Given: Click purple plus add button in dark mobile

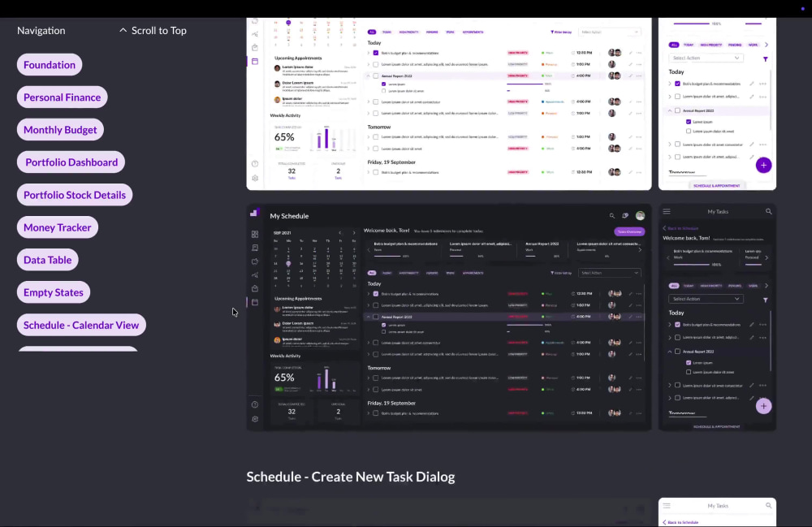Looking at the screenshot, I should click(x=763, y=406).
